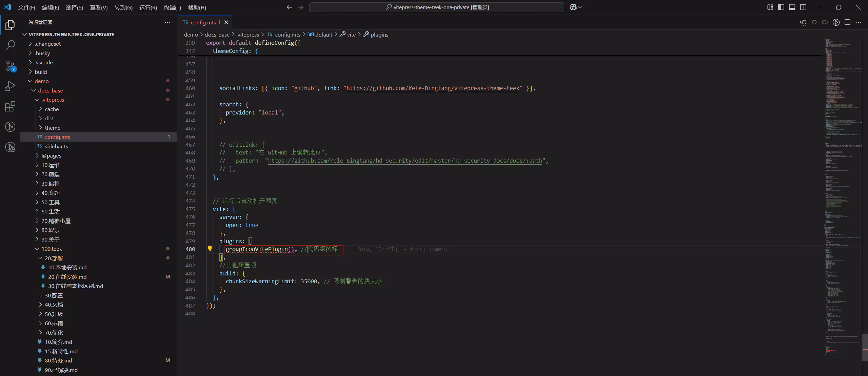Click the editor vertical scrollbar thumb
Viewport: 868px width, 376px height.
tap(865, 347)
